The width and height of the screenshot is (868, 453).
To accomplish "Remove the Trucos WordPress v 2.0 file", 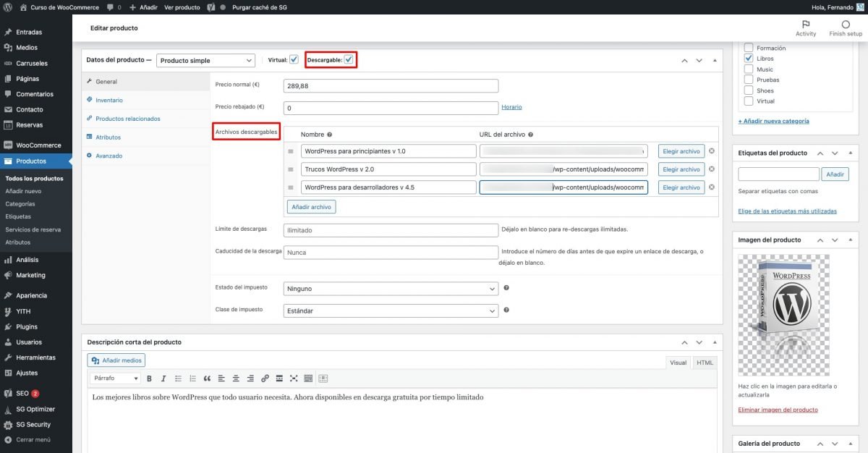I will click(x=712, y=169).
